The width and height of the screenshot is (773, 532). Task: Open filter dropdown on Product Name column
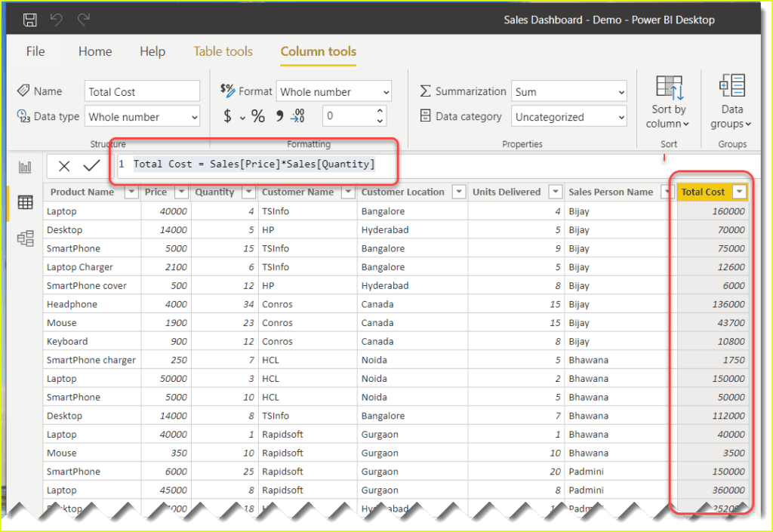(131, 192)
